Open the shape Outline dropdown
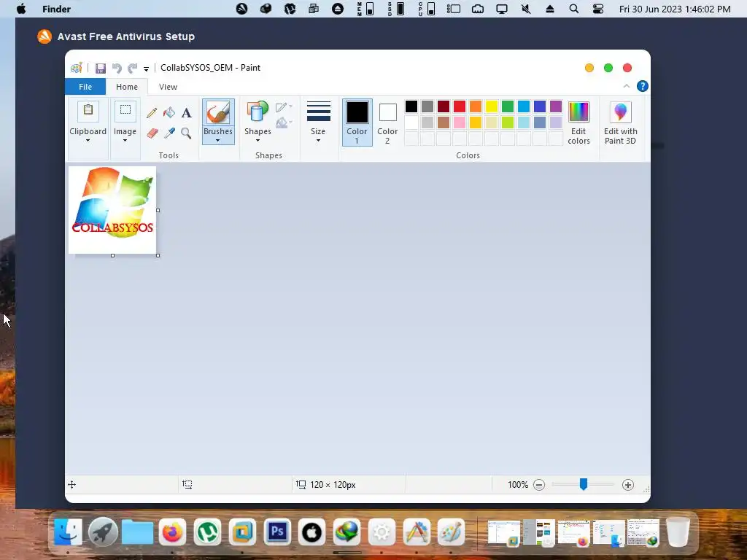Viewport: 747px width, 560px height. (284, 107)
